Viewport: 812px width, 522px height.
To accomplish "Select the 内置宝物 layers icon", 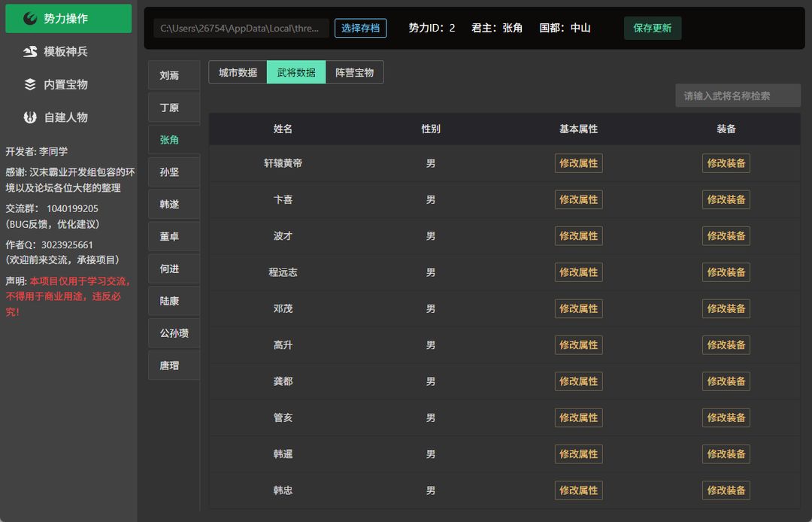I will click(31, 84).
